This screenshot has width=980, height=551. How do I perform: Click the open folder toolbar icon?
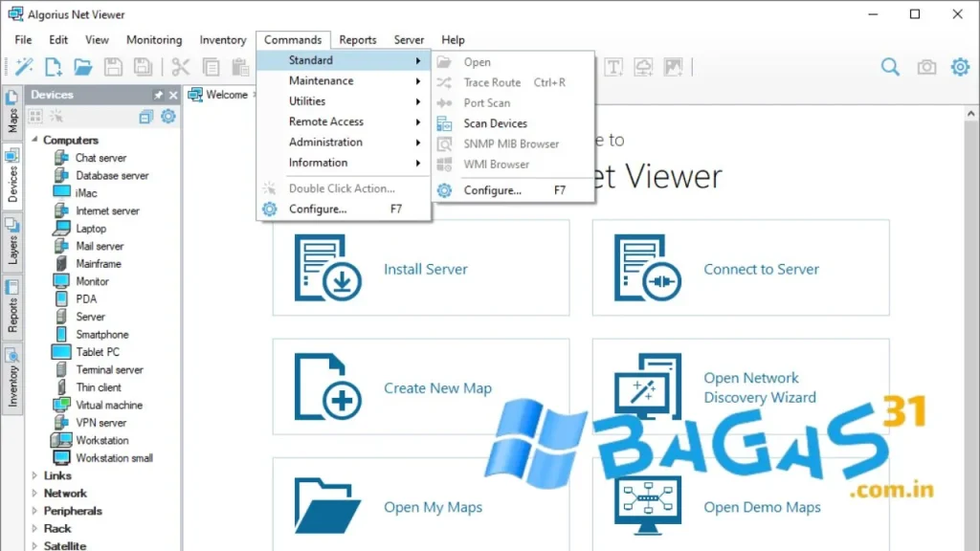(82, 67)
